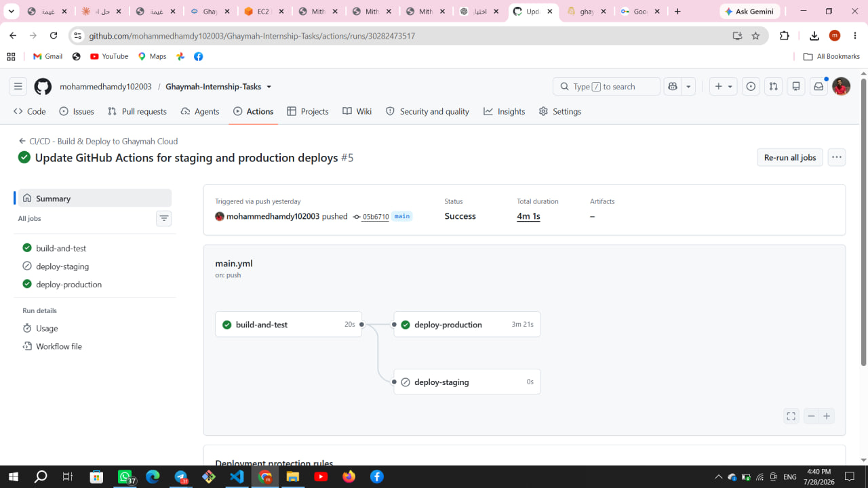Open mohammedhamdy102003 owner link in breadcrumb
Viewport: 868px width, 488px height.
click(x=106, y=87)
